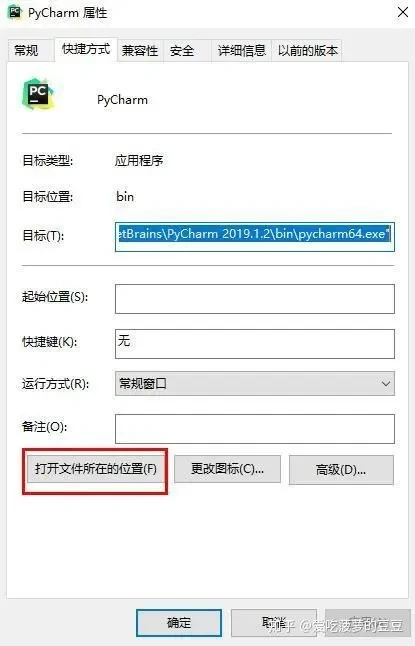Click the 更改图标(C)... button
This screenshot has width=415, height=646.
227,469
